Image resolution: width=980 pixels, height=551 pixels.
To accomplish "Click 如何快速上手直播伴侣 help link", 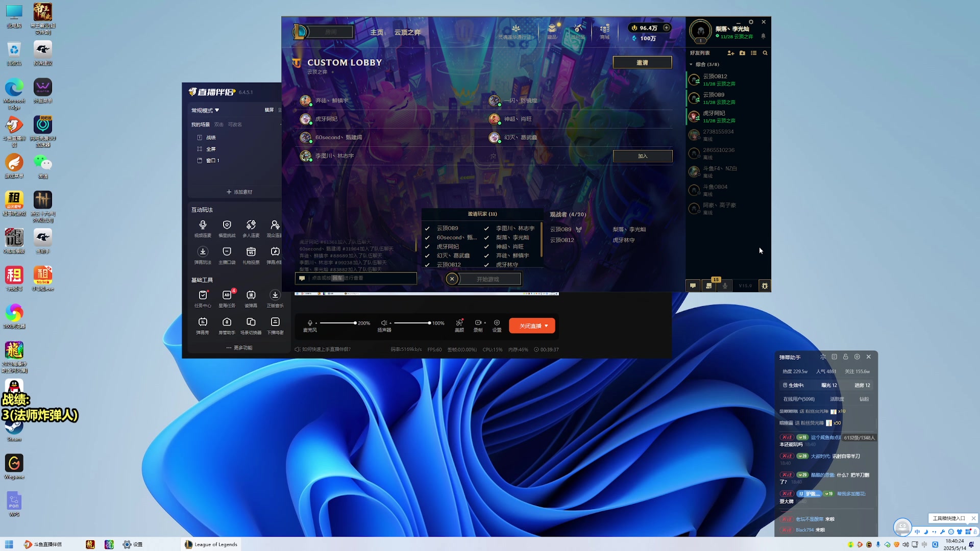I will 323,350.
